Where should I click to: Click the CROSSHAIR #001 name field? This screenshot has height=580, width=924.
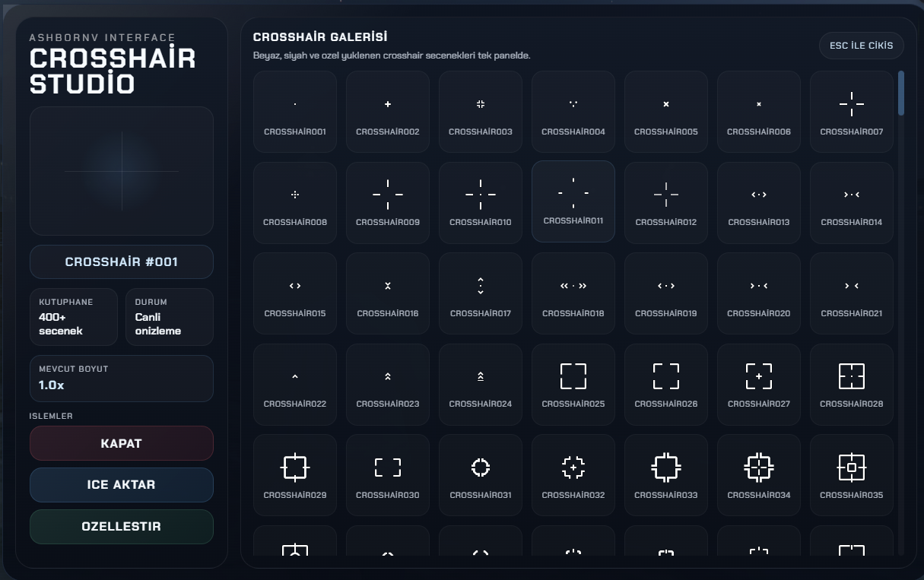[122, 262]
